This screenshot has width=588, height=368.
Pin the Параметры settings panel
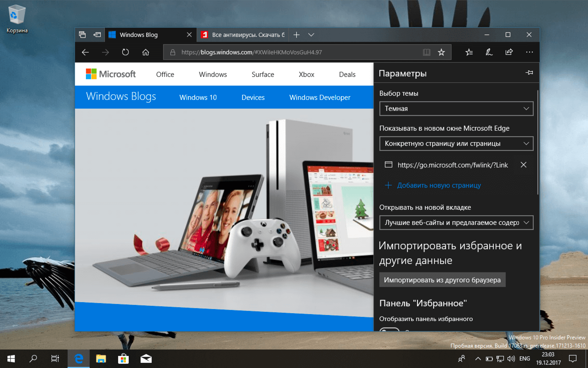click(529, 73)
